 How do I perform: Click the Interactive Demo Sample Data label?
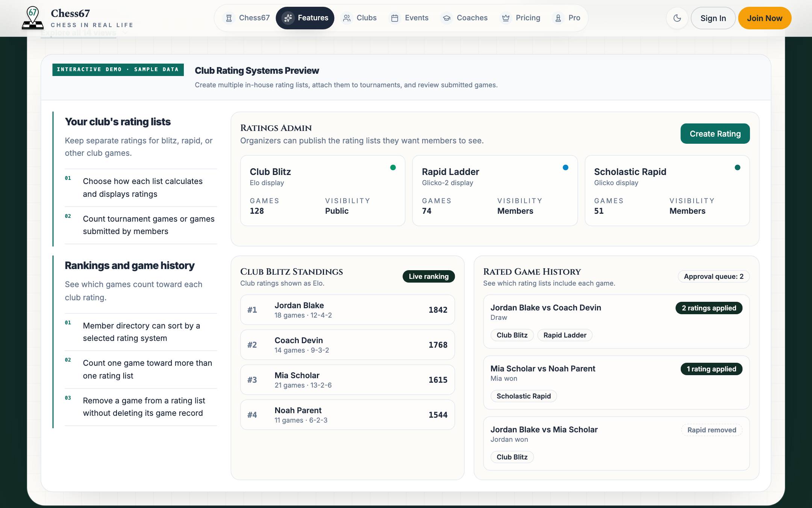(x=118, y=70)
